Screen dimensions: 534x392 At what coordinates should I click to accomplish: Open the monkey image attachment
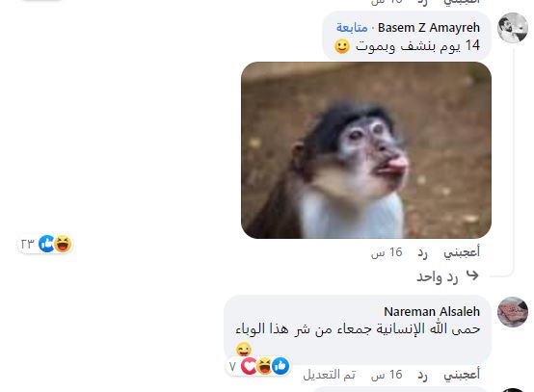coord(366,150)
